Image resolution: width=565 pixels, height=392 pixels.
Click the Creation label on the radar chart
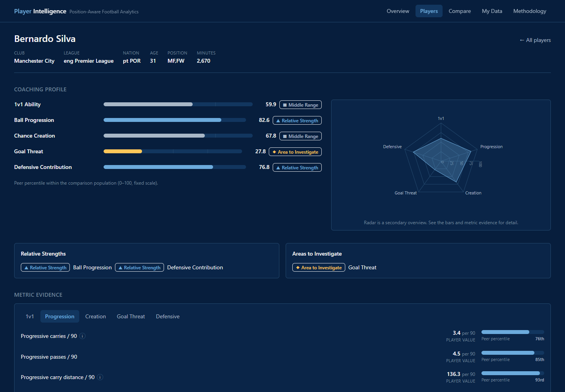(473, 193)
